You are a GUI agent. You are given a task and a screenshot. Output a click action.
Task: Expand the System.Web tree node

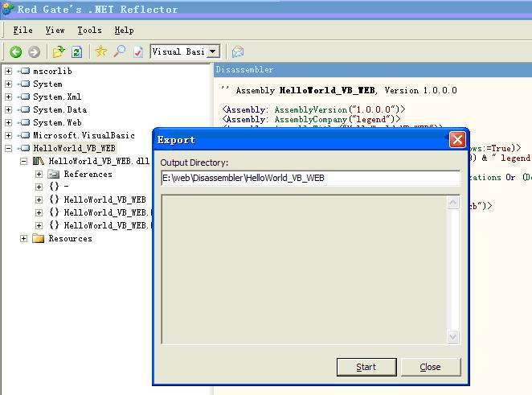click(9, 122)
